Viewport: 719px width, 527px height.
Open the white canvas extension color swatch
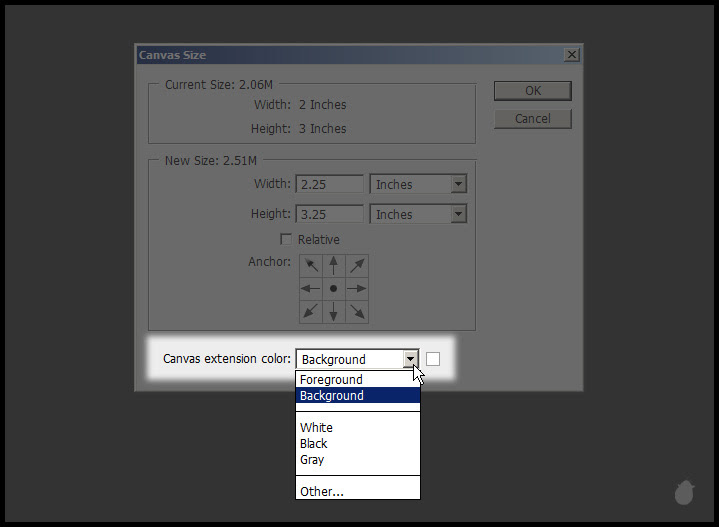point(433,359)
